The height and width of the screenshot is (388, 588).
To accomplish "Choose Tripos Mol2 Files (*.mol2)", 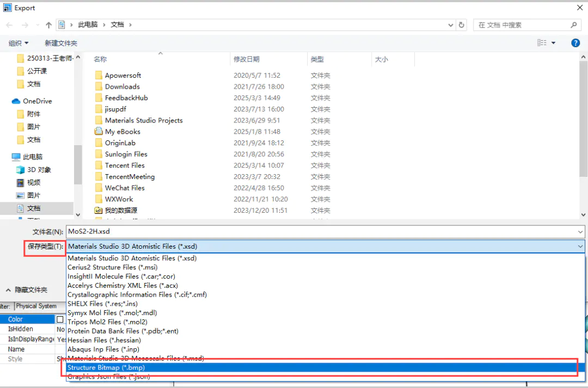I will coord(107,322).
